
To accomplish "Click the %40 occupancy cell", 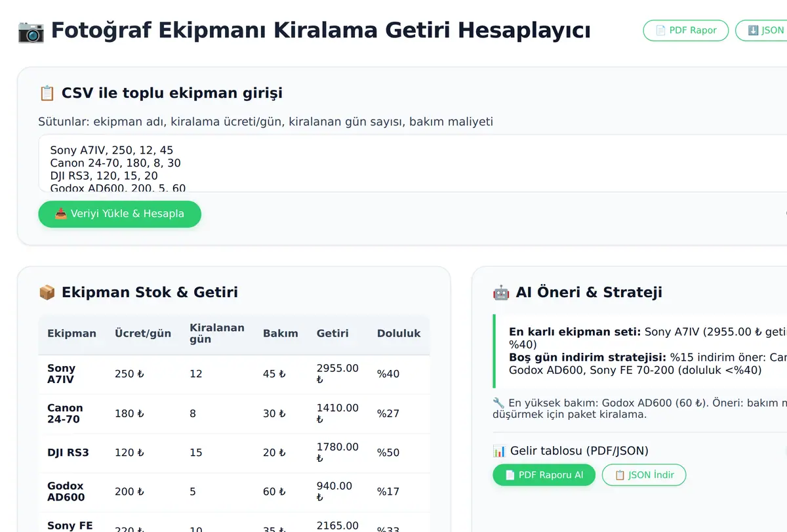I will (x=388, y=374).
